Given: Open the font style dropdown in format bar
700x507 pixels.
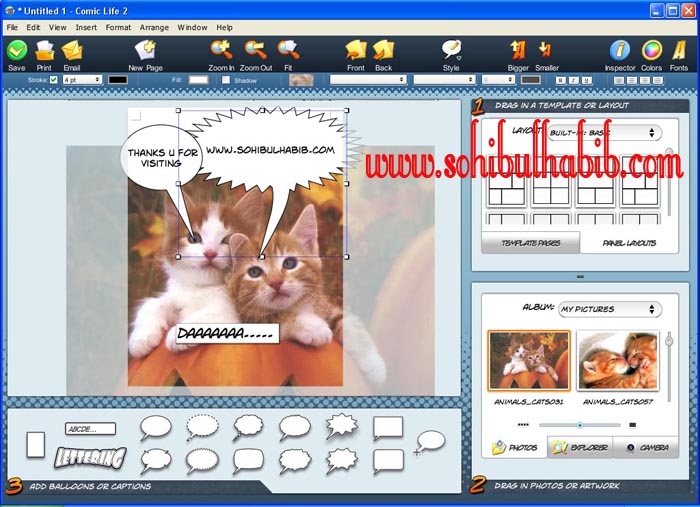Looking at the screenshot, I should [444, 79].
